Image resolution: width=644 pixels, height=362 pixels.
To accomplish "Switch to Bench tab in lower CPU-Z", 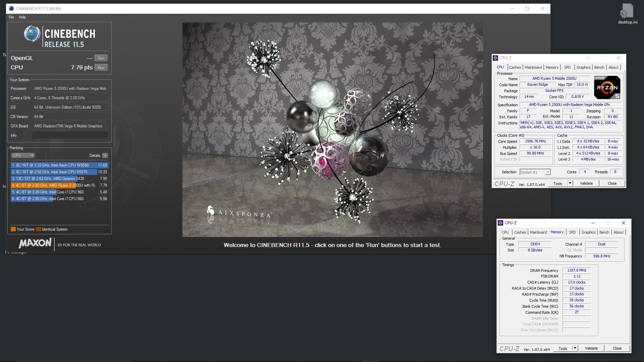I will tap(604, 232).
